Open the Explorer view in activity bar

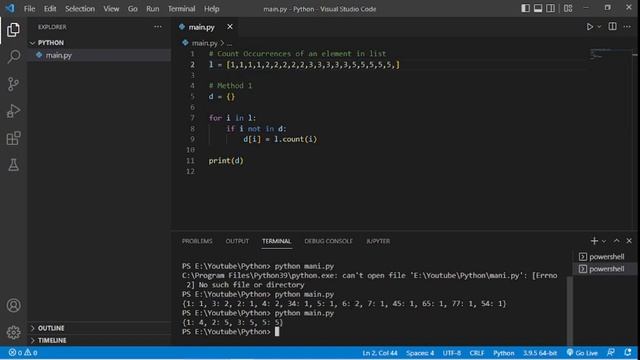pyautogui.click(x=13, y=30)
